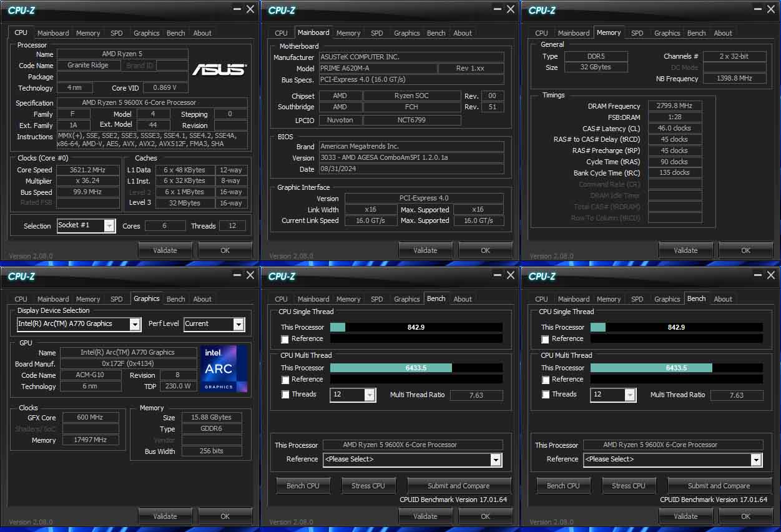The height and width of the screenshot is (532, 781).
Task: Click OK in the Memory window
Action: pyautogui.click(x=745, y=250)
